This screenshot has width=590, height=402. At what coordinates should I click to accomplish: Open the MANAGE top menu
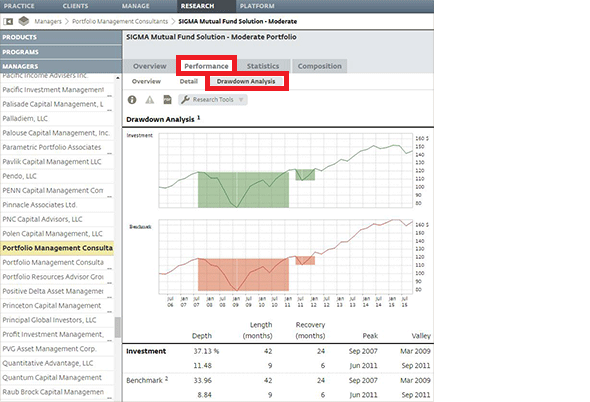(135, 6)
